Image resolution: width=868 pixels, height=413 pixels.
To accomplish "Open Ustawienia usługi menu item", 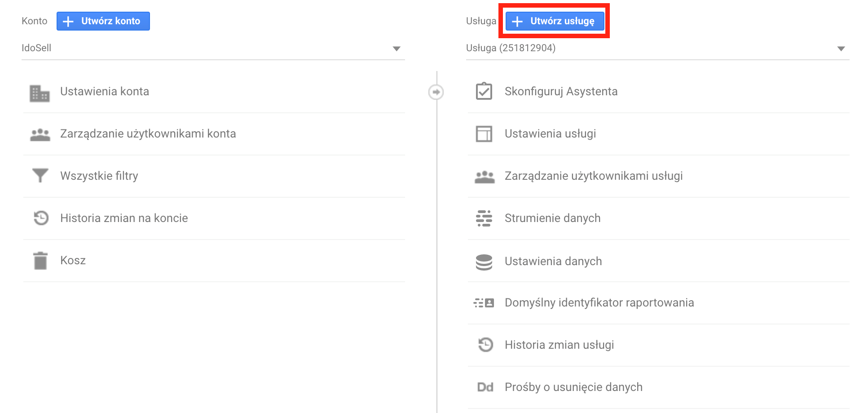I will 550,133.
